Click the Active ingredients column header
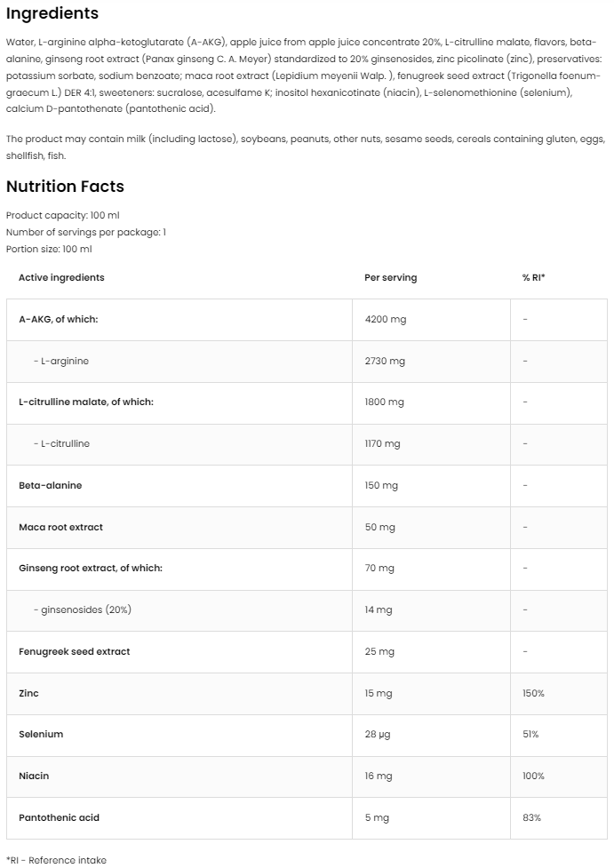The image size is (614, 868). coord(61,277)
